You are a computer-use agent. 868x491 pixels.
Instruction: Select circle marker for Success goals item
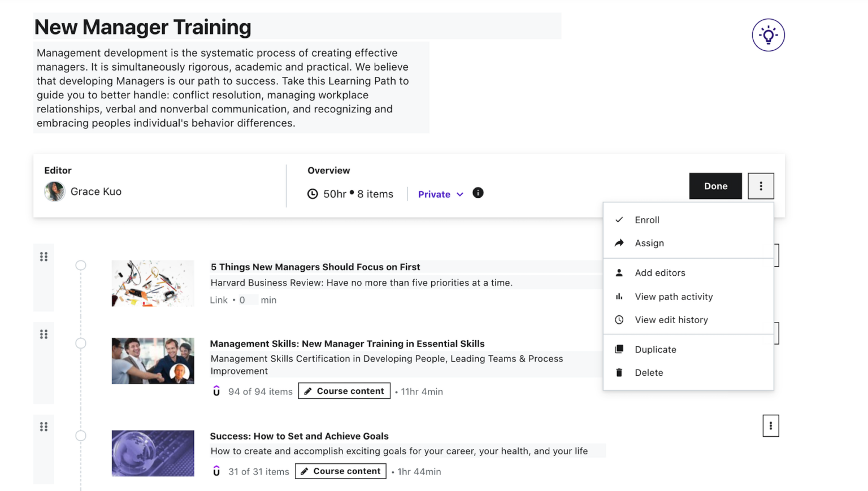81,436
